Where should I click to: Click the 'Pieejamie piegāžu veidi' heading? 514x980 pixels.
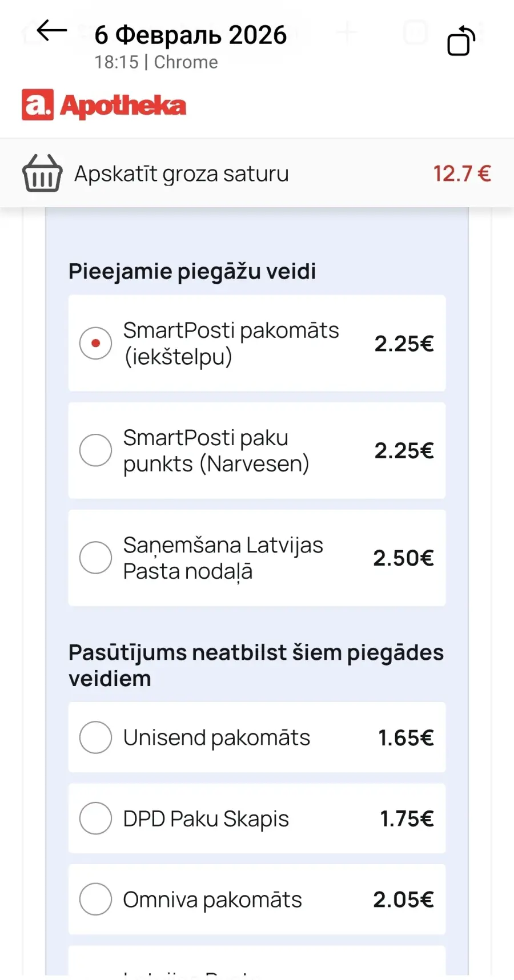[x=192, y=271]
